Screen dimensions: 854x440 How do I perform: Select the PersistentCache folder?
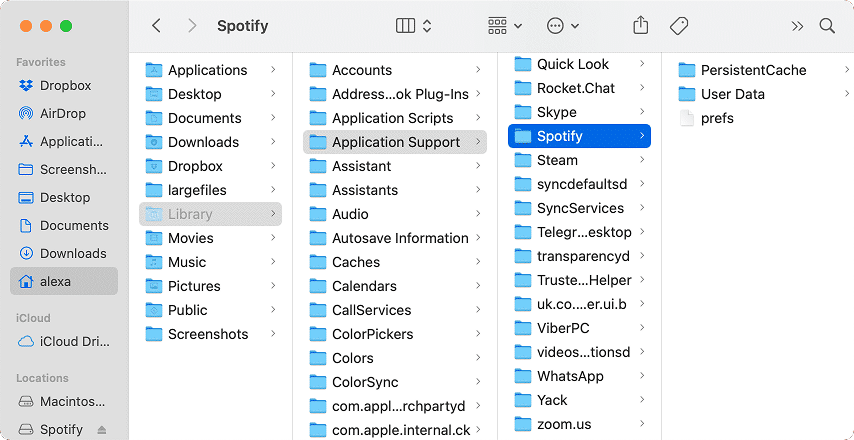coord(762,70)
